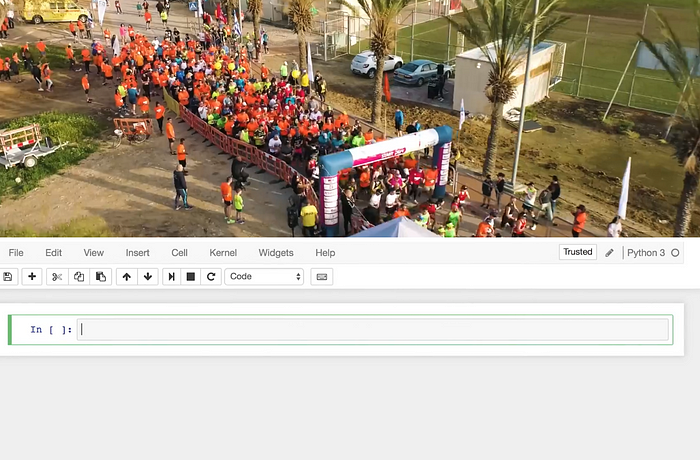Open the Edit menu
The width and height of the screenshot is (700, 460).
[54, 253]
